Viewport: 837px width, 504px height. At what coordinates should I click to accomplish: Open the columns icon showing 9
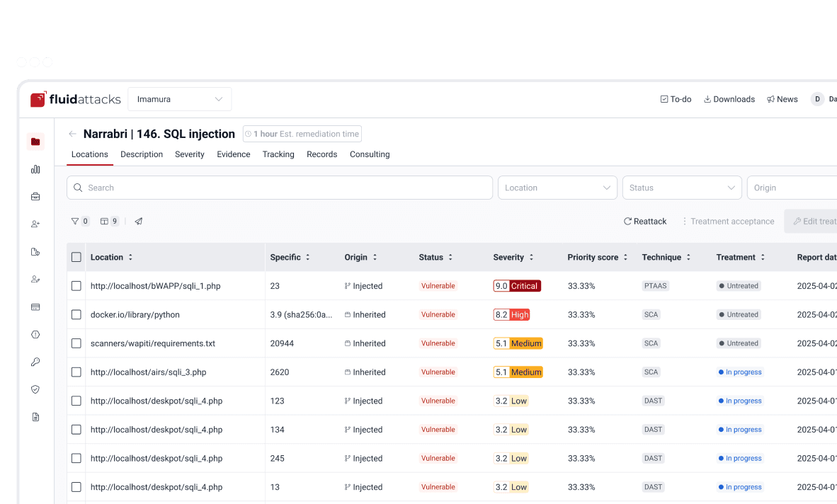click(109, 222)
